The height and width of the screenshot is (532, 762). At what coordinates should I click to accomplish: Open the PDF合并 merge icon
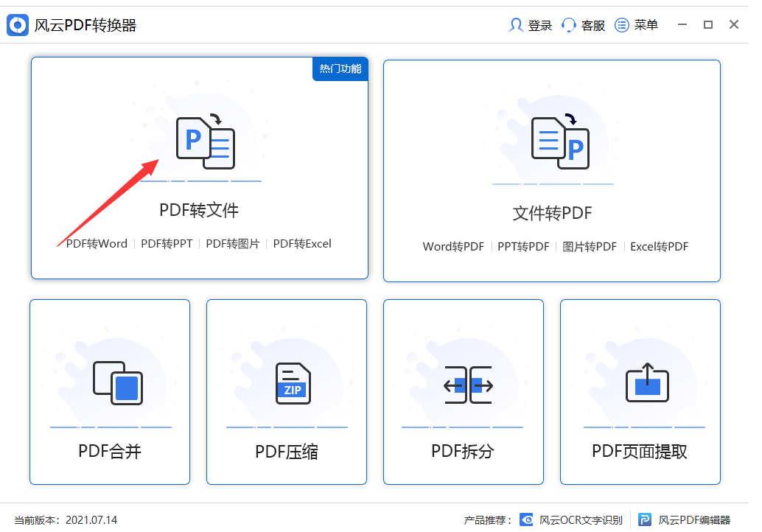(x=118, y=382)
